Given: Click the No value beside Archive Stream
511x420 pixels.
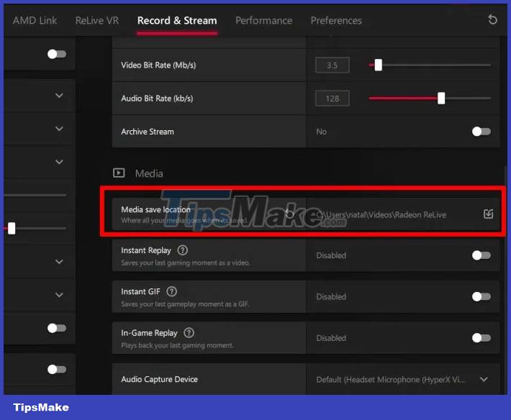Looking at the screenshot, I should (x=321, y=132).
